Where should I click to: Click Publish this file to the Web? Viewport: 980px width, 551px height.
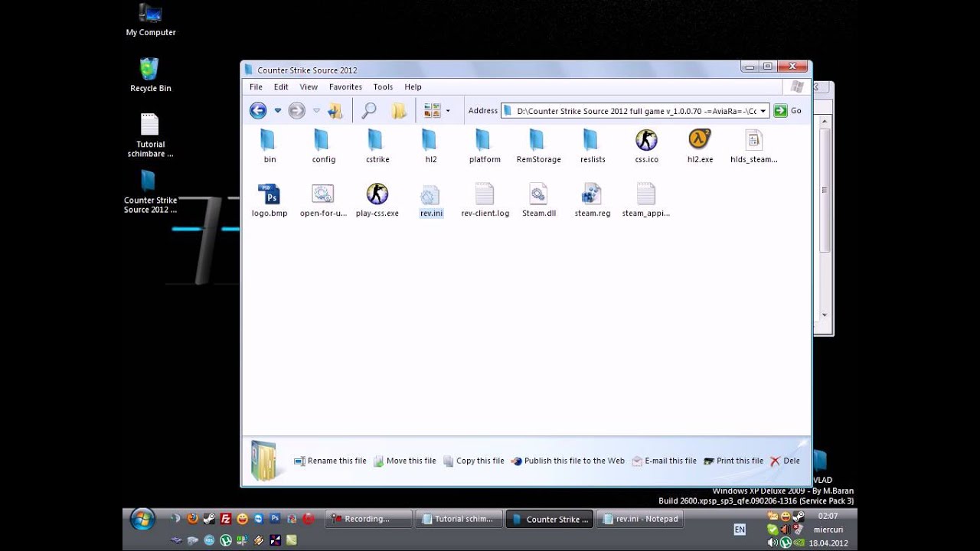coord(568,461)
